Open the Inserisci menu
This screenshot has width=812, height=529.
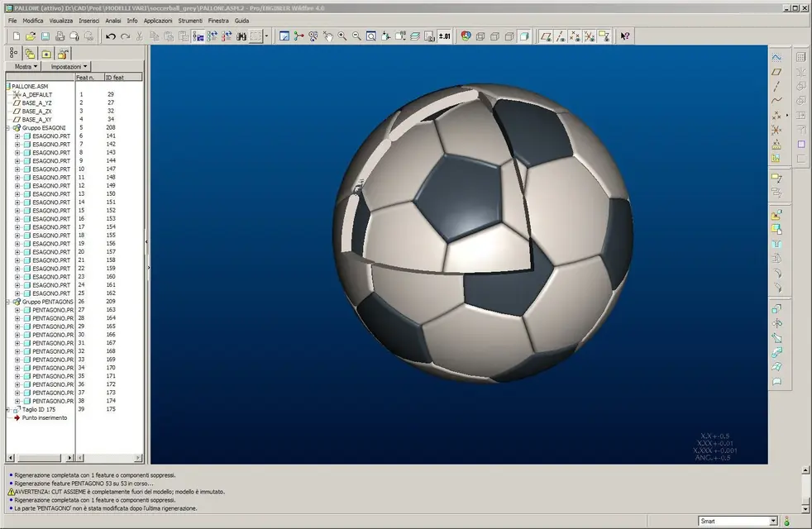pyautogui.click(x=88, y=21)
